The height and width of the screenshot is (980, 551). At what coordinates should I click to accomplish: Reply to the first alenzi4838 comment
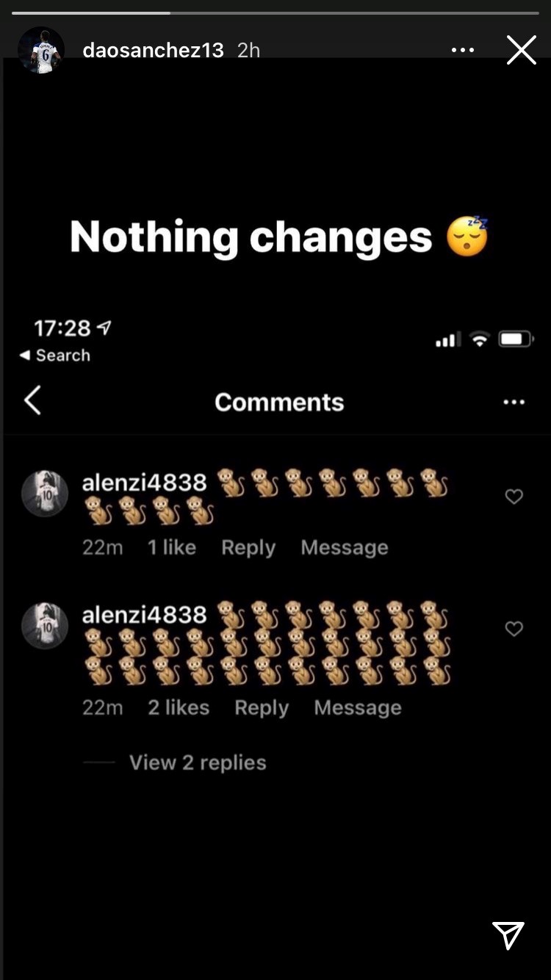pyautogui.click(x=248, y=548)
